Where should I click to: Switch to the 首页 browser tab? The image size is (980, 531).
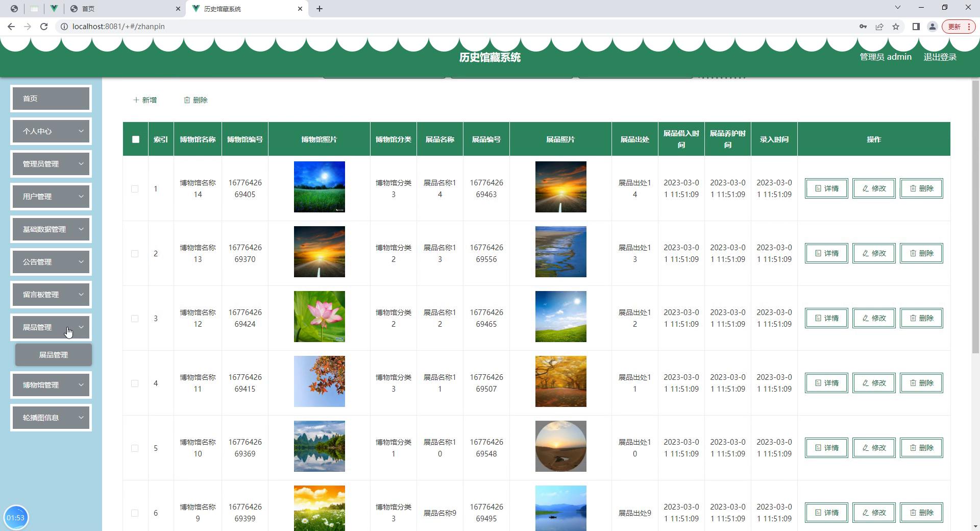[x=125, y=9]
